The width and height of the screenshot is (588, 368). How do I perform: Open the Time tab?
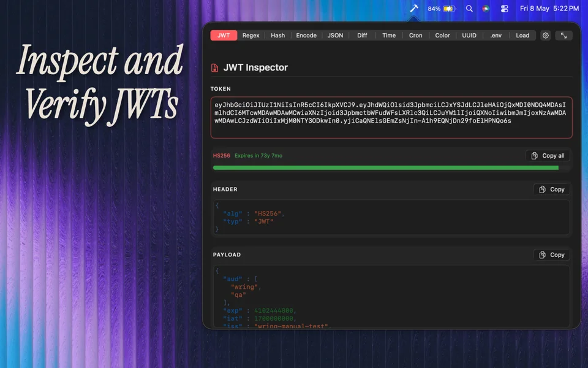(x=389, y=36)
